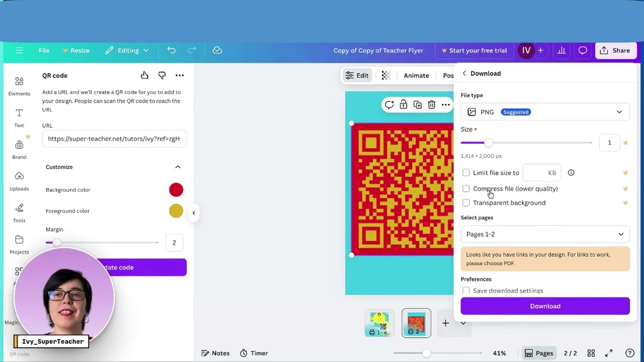Image resolution: width=644 pixels, height=362 pixels.
Task: Collapse the Customize section
Action: point(178,167)
